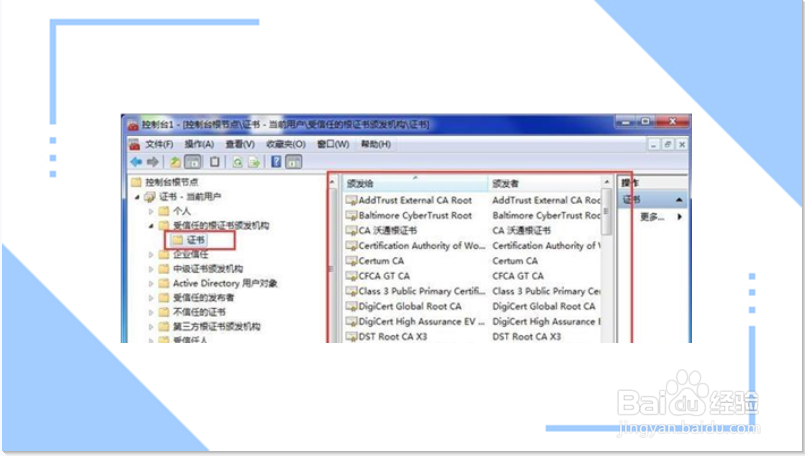This screenshot has height=456, width=805.
Task: Select the highlighted 证书 folder in tree
Action: click(x=196, y=240)
